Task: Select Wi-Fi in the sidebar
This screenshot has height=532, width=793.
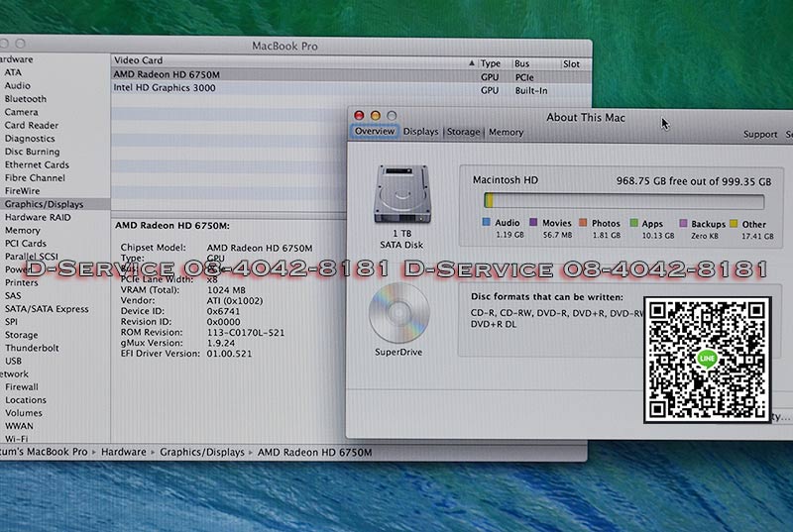Action: (17, 439)
